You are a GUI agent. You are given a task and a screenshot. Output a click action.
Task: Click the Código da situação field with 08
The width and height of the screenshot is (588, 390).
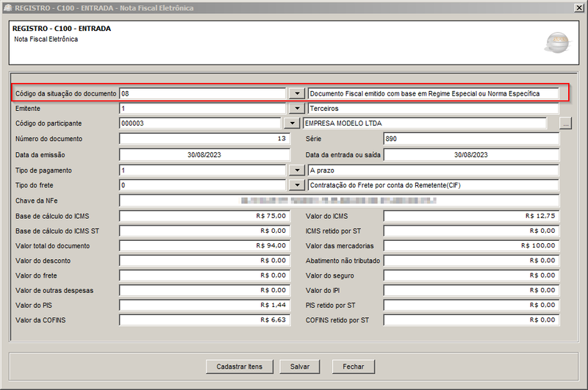coord(203,93)
